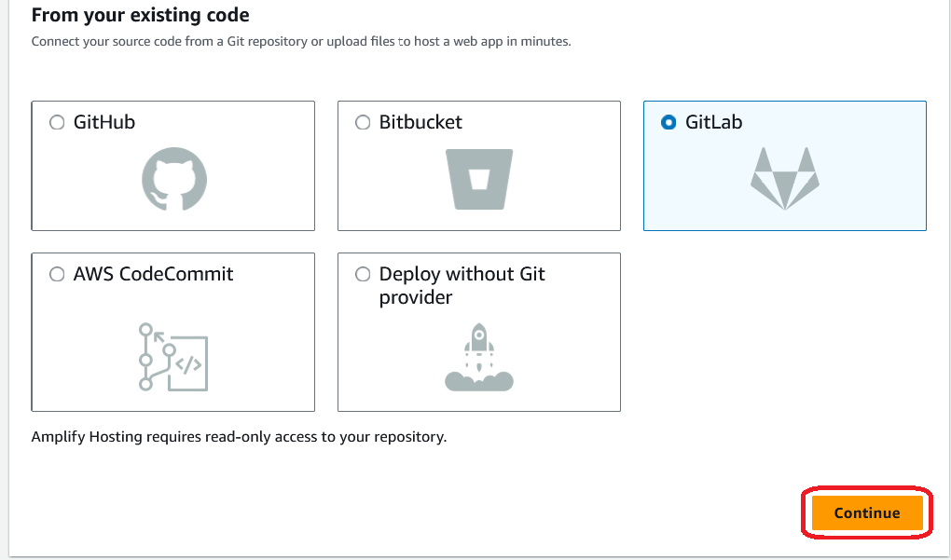The height and width of the screenshot is (560, 951).
Task: Click the AWS CodeCommit branch code icon
Action: click(172, 356)
